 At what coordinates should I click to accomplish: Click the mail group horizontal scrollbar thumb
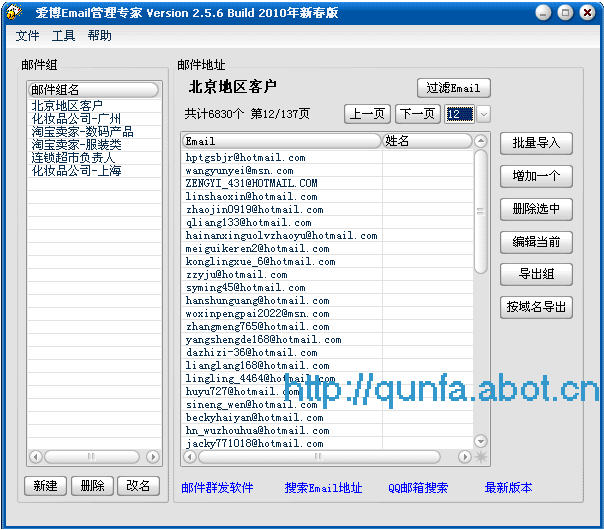click(x=92, y=457)
